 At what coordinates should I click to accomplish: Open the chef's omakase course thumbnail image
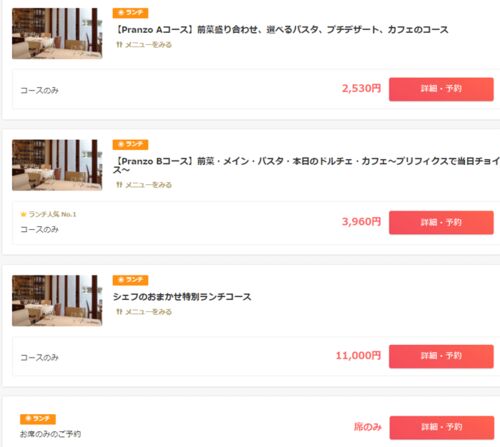tap(57, 301)
